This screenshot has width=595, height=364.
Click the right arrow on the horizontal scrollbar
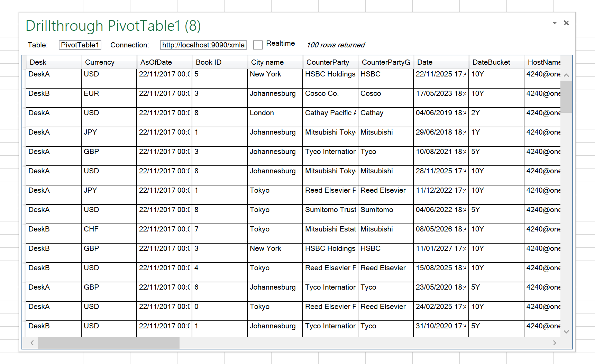(555, 343)
